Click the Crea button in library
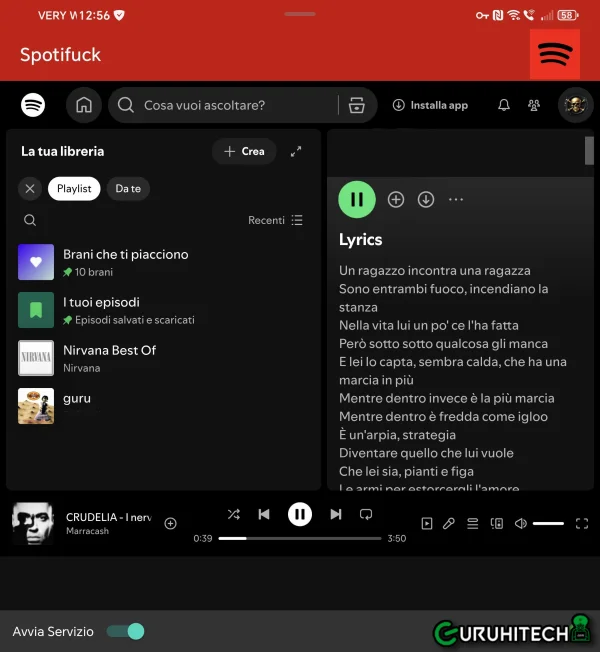600x652 pixels. [x=244, y=151]
